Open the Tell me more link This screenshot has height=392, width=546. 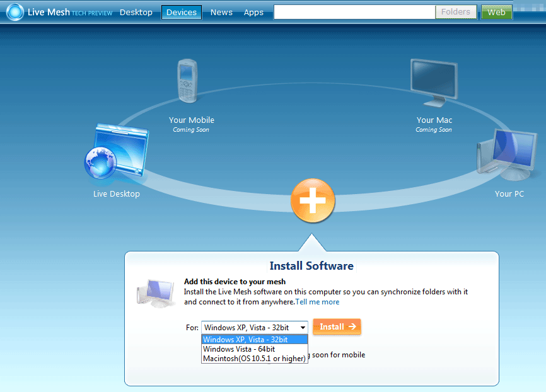pos(317,302)
